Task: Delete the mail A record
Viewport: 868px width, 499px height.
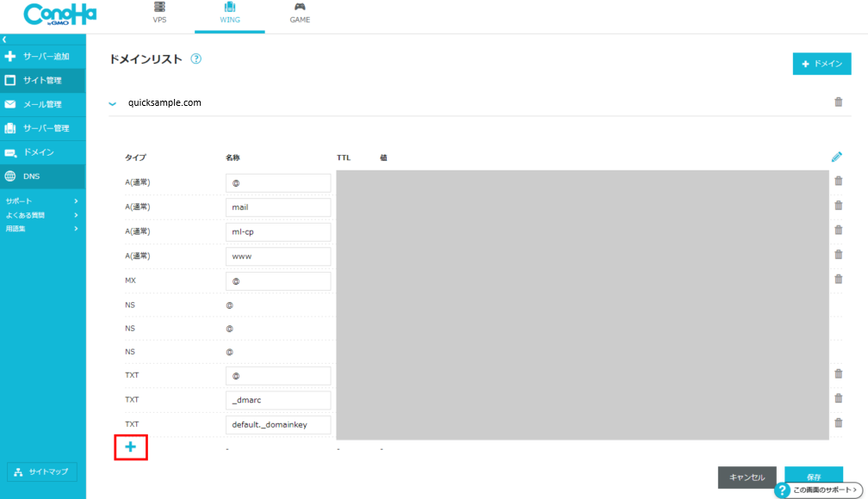Action: (x=838, y=206)
